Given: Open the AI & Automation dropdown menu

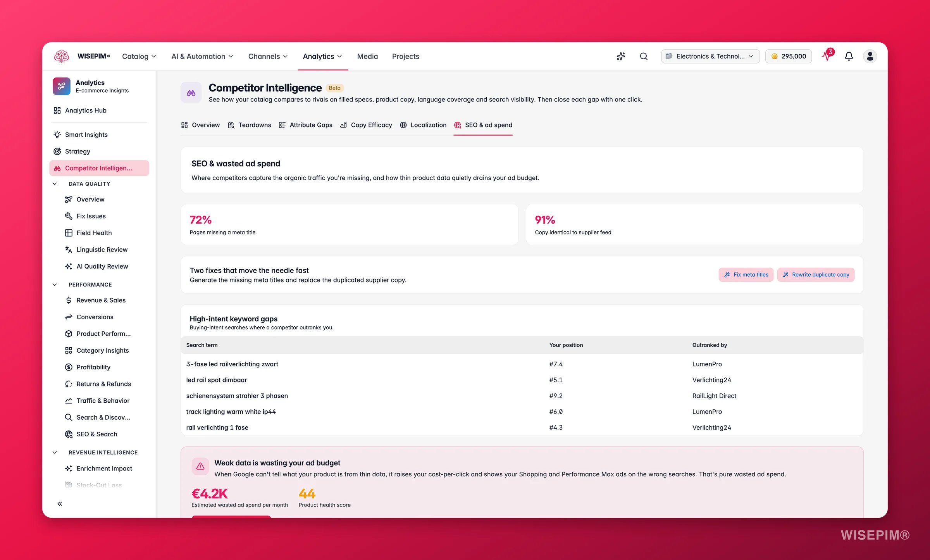Looking at the screenshot, I should click(x=202, y=57).
